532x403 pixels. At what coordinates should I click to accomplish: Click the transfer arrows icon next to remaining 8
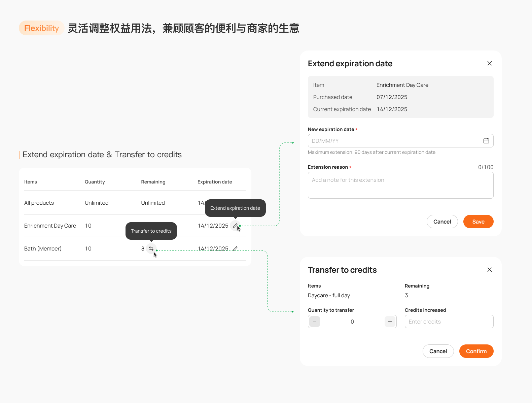pyautogui.click(x=151, y=248)
